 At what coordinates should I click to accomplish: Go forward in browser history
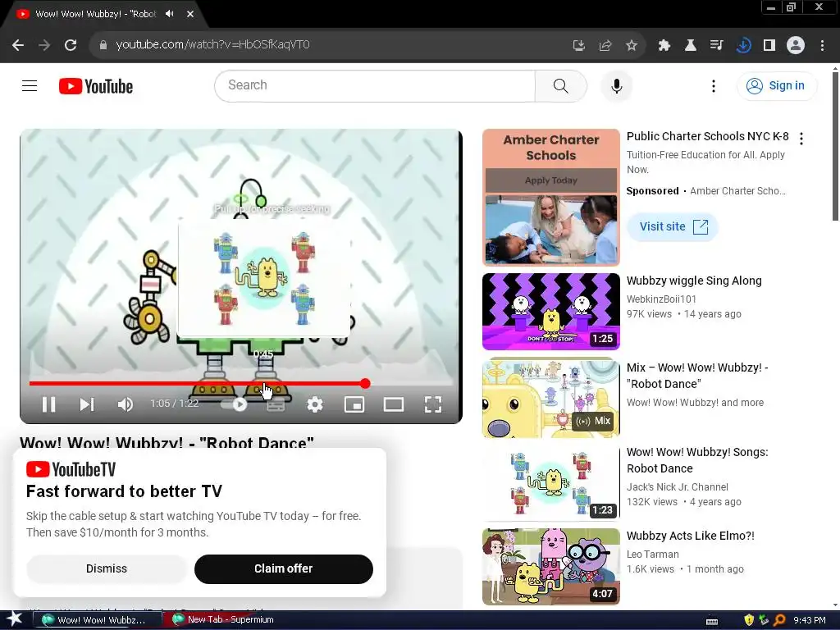44,45
